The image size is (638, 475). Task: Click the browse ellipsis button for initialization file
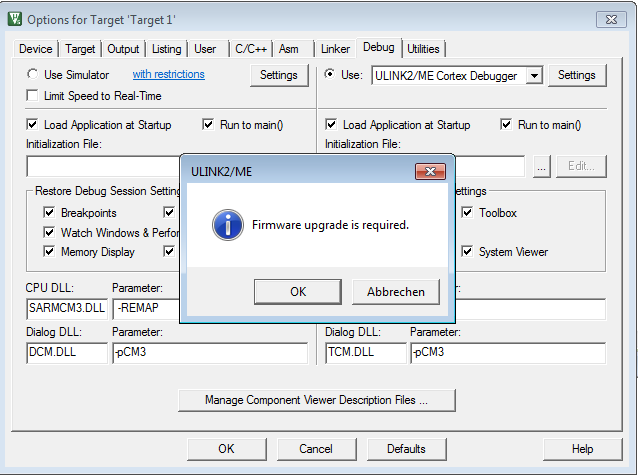(x=542, y=166)
